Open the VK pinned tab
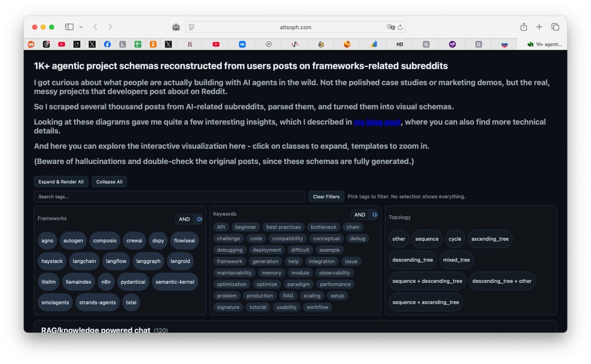The image size is (591, 364). click(242, 44)
